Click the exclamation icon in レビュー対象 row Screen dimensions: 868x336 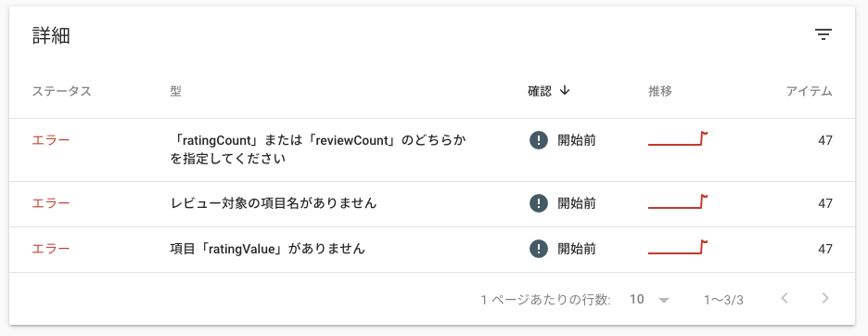538,203
